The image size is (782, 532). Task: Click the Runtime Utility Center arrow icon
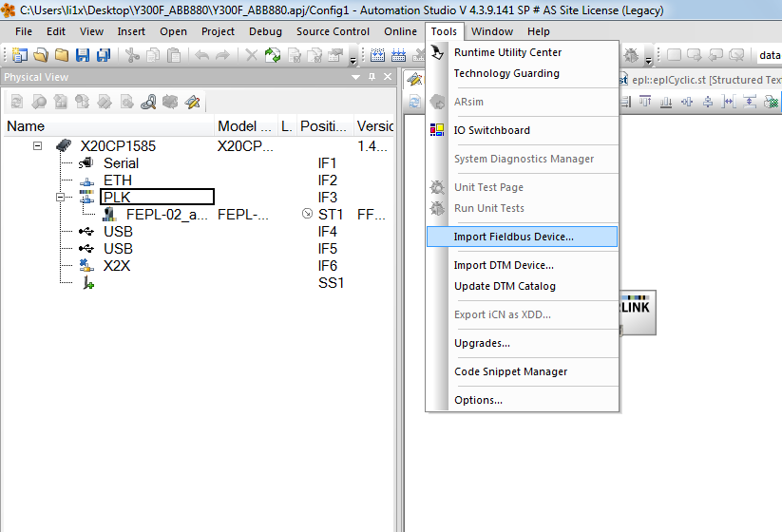coord(437,52)
